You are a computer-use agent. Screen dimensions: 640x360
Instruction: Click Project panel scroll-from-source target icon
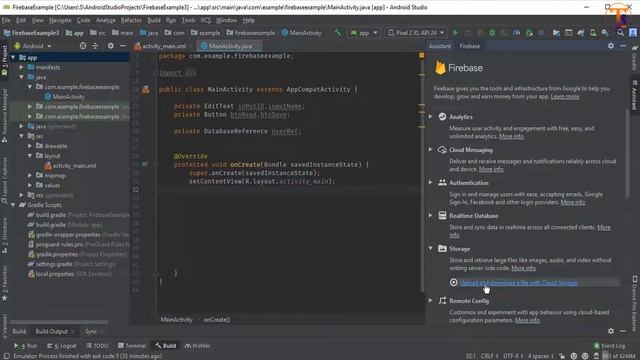tap(83, 46)
